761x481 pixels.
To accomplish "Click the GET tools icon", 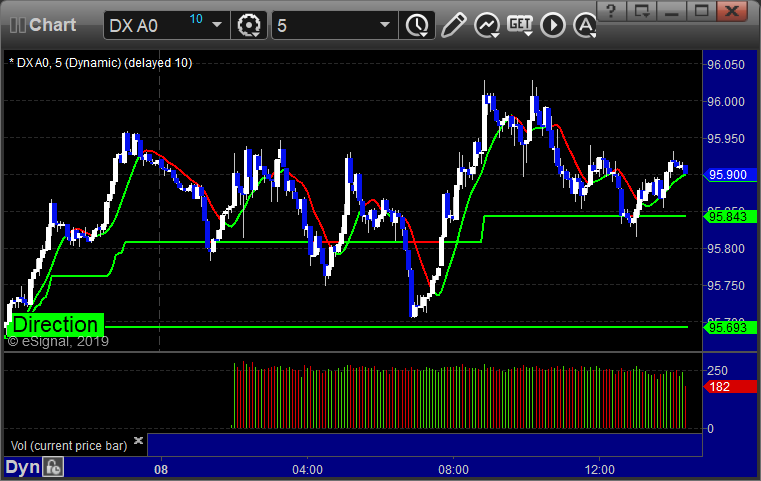I will coord(520,25).
